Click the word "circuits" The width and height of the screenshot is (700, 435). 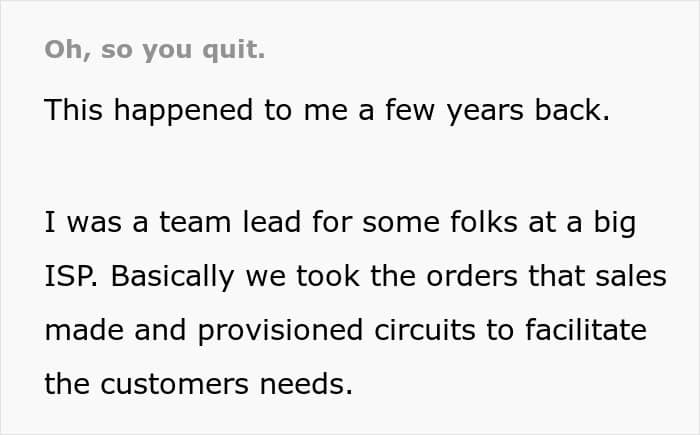tap(425, 330)
